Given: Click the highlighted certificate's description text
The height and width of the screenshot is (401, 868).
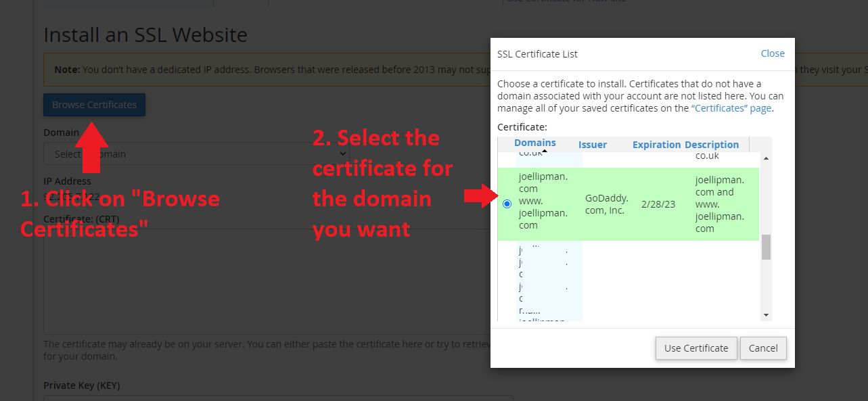Looking at the screenshot, I should (x=719, y=204).
